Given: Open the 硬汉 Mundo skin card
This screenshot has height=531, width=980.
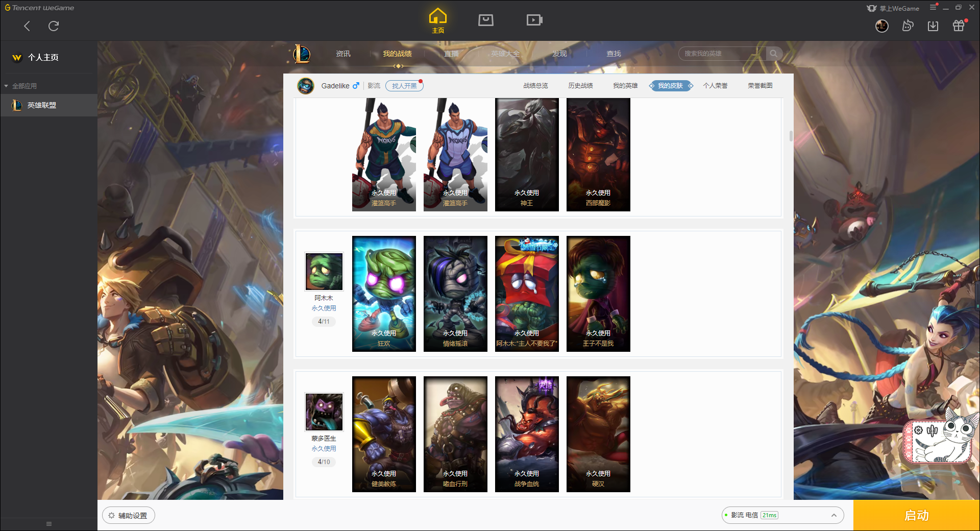Looking at the screenshot, I should coord(598,434).
